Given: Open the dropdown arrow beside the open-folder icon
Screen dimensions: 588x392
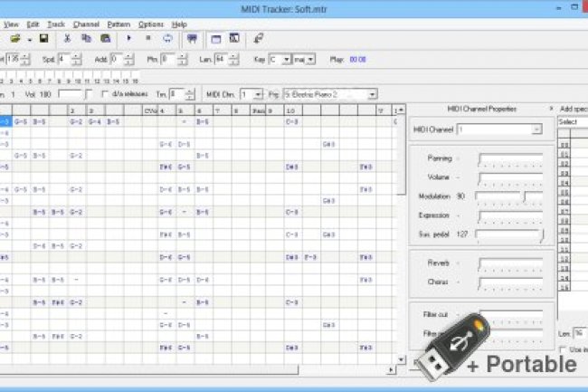Looking at the screenshot, I should point(30,40).
